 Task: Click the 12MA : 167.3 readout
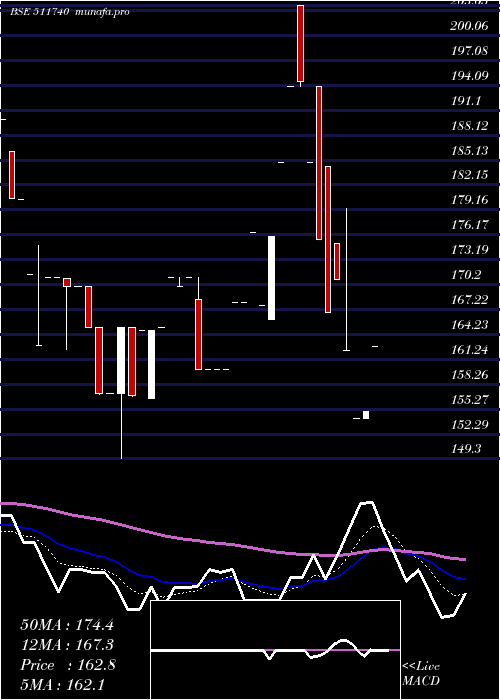point(67,645)
